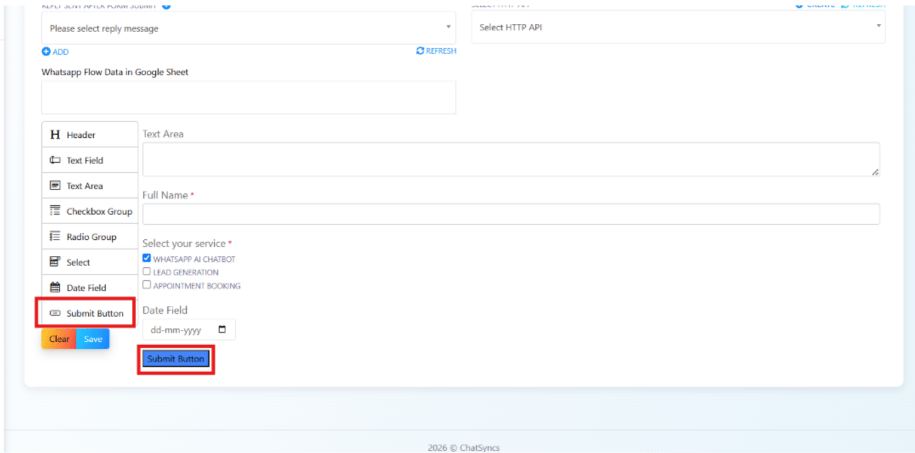Click the blue Save button
Image resolution: width=915 pixels, height=453 pixels.
point(93,339)
